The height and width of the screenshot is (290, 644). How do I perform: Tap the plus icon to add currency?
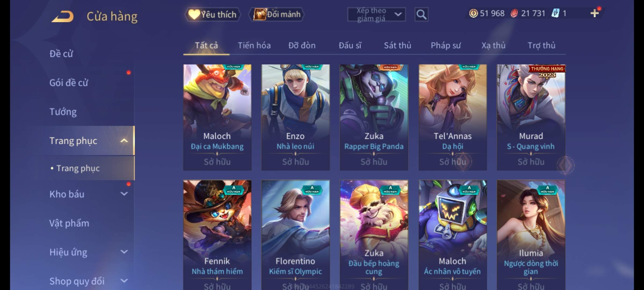[x=594, y=13]
